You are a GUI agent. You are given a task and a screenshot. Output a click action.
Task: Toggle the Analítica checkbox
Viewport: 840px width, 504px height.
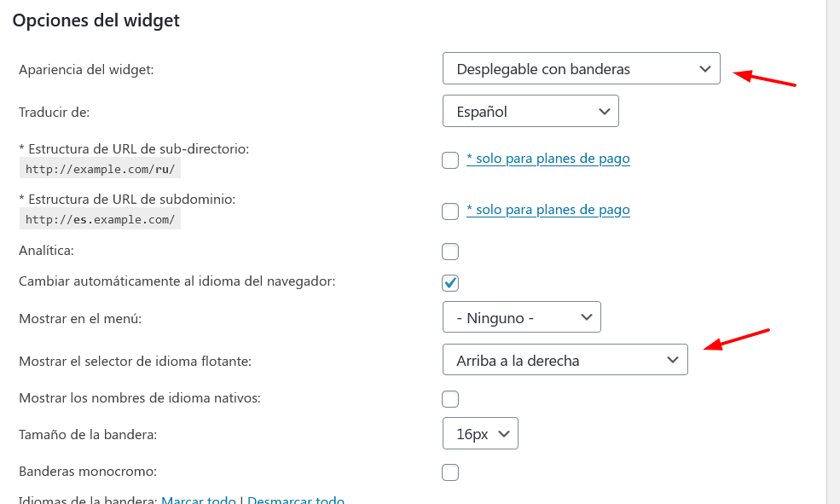[x=450, y=252]
